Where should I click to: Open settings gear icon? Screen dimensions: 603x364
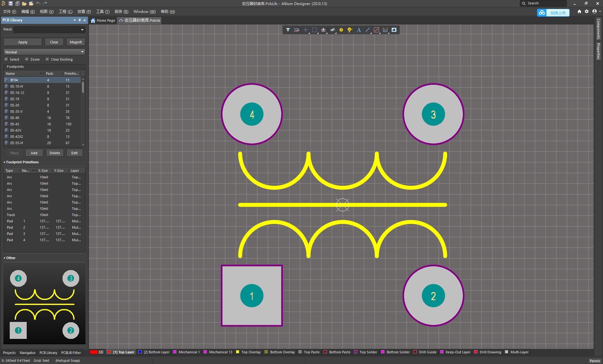click(587, 12)
